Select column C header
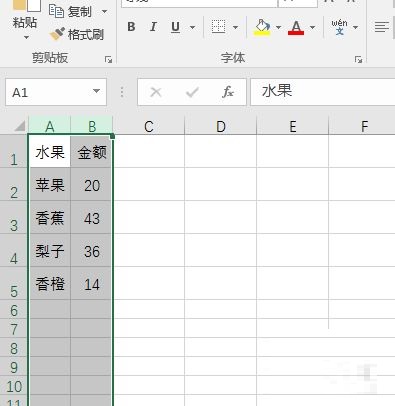Image resolution: width=395 pixels, height=406 pixels. pos(149,126)
